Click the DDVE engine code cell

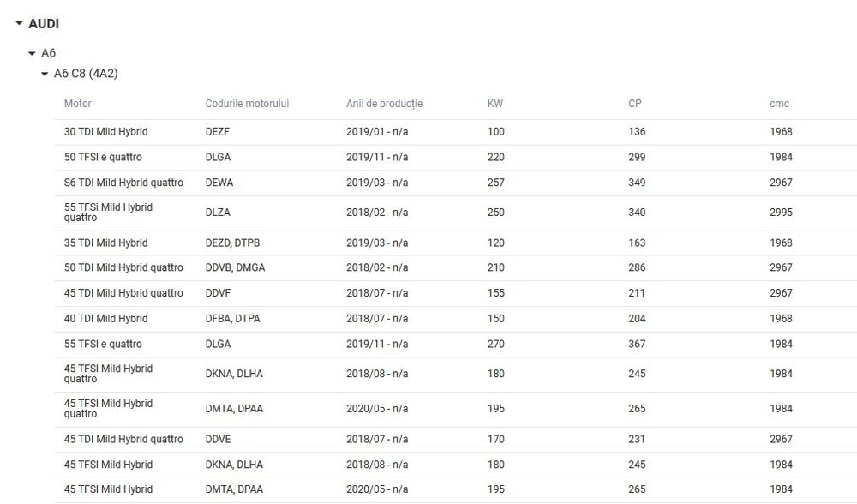click(218, 440)
